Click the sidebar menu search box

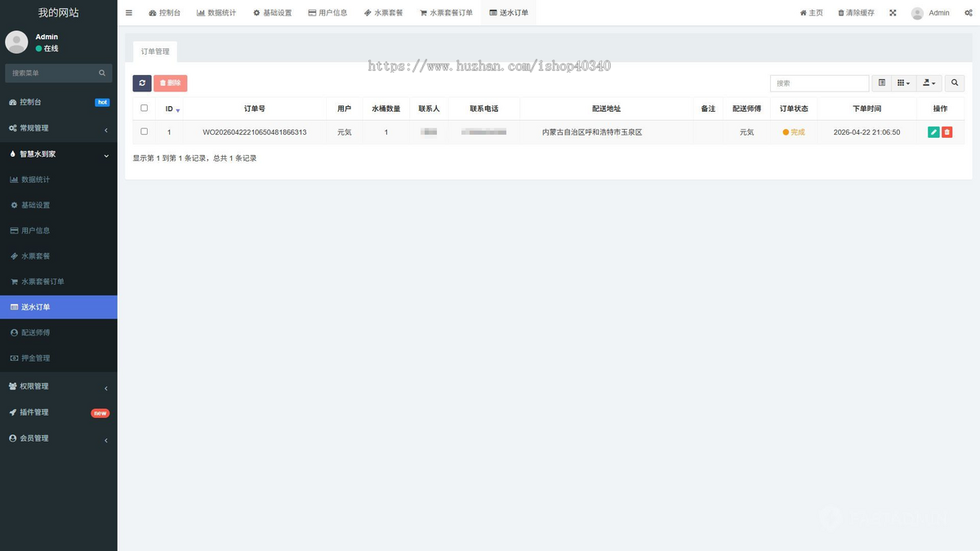(x=50, y=73)
